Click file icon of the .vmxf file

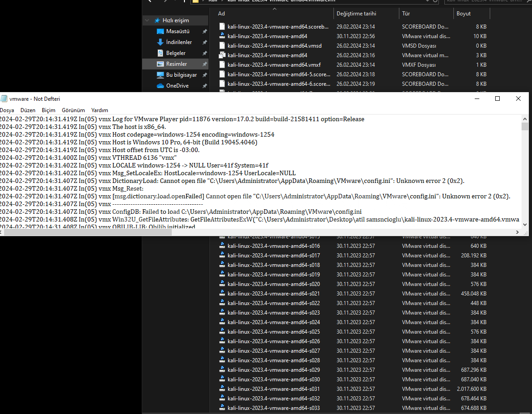pyautogui.click(x=222, y=64)
